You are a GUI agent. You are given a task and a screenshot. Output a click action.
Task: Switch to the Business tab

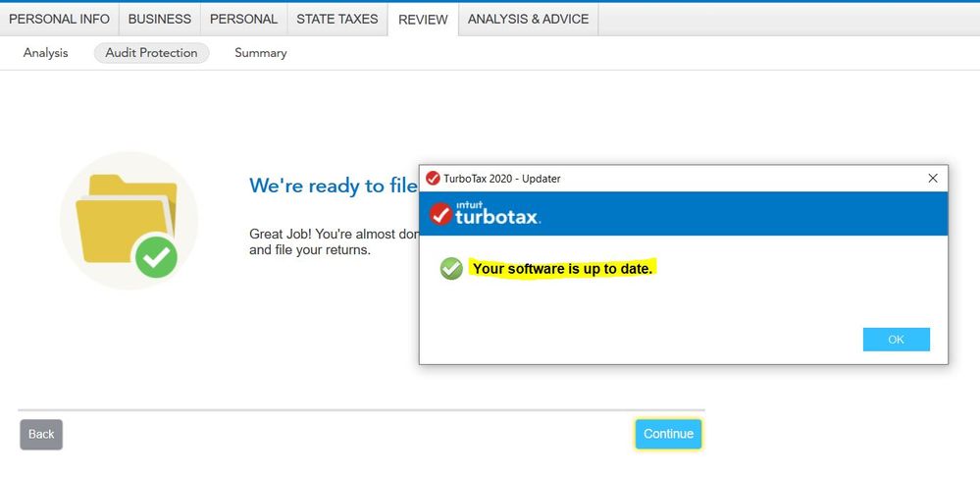[159, 20]
